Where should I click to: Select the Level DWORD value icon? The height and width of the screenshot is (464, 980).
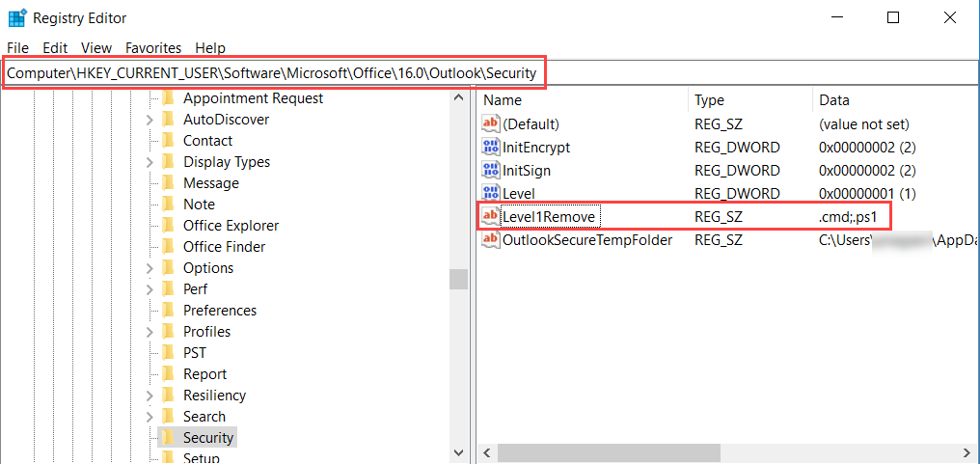(x=491, y=193)
